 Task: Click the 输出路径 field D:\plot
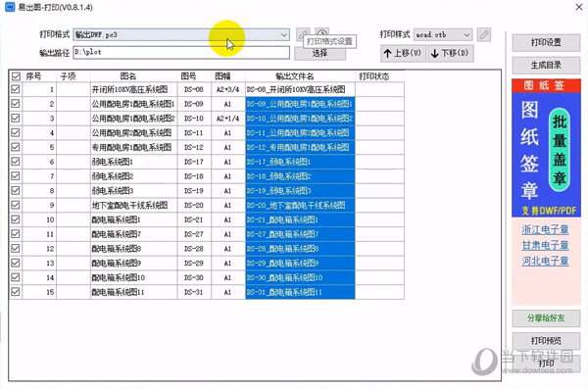[x=181, y=52]
